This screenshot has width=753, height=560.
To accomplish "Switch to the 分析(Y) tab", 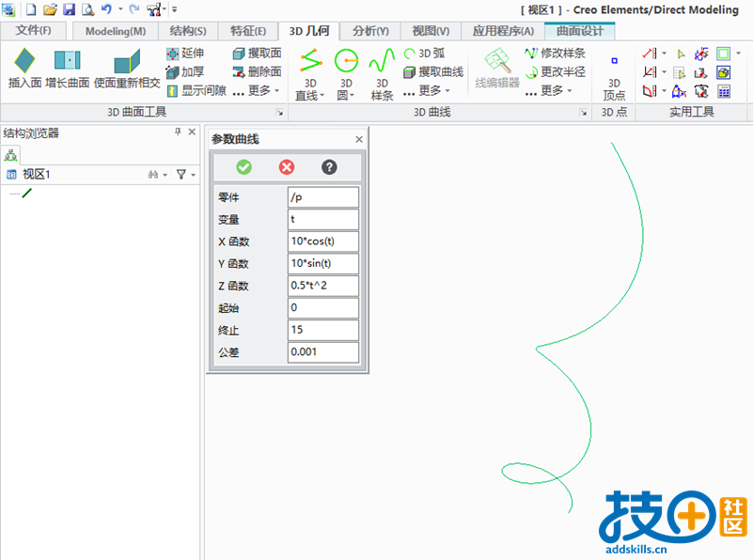I will tap(370, 31).
